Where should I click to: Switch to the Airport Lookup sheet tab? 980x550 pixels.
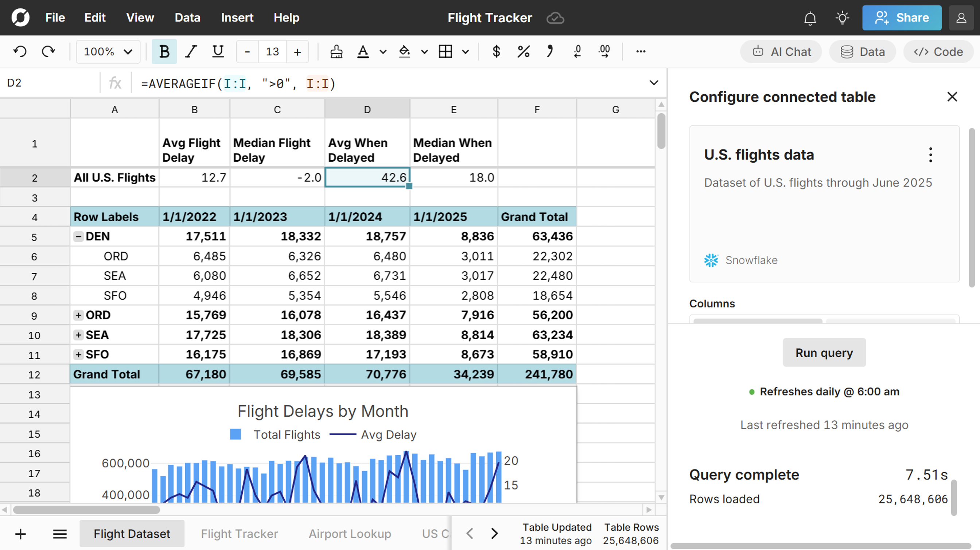click(350, 534)
